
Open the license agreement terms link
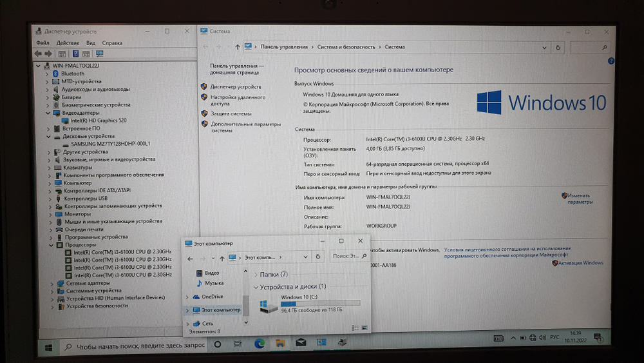[x=507, y=251]
